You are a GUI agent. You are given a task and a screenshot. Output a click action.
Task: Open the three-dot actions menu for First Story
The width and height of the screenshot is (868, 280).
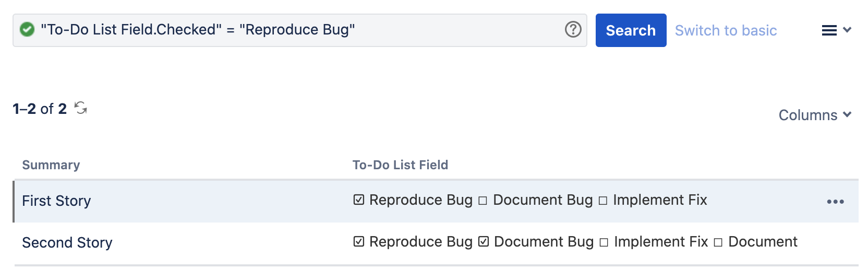click(x=835, y=202)
